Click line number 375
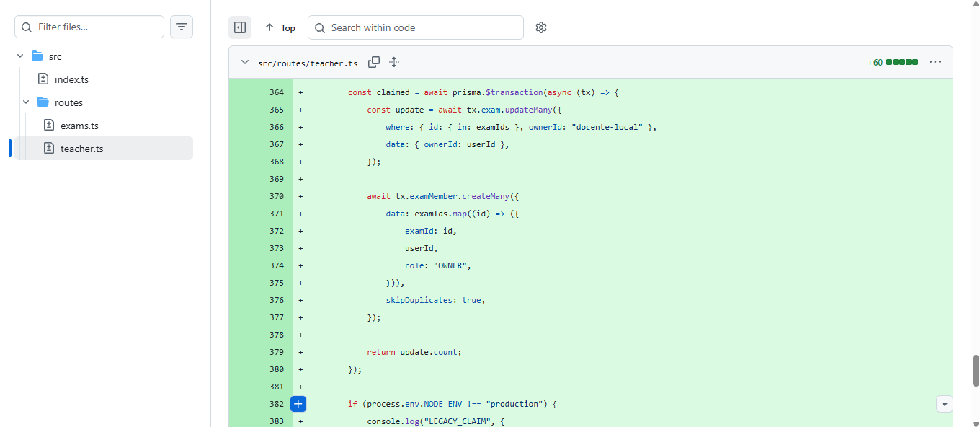 pos(276,283)
